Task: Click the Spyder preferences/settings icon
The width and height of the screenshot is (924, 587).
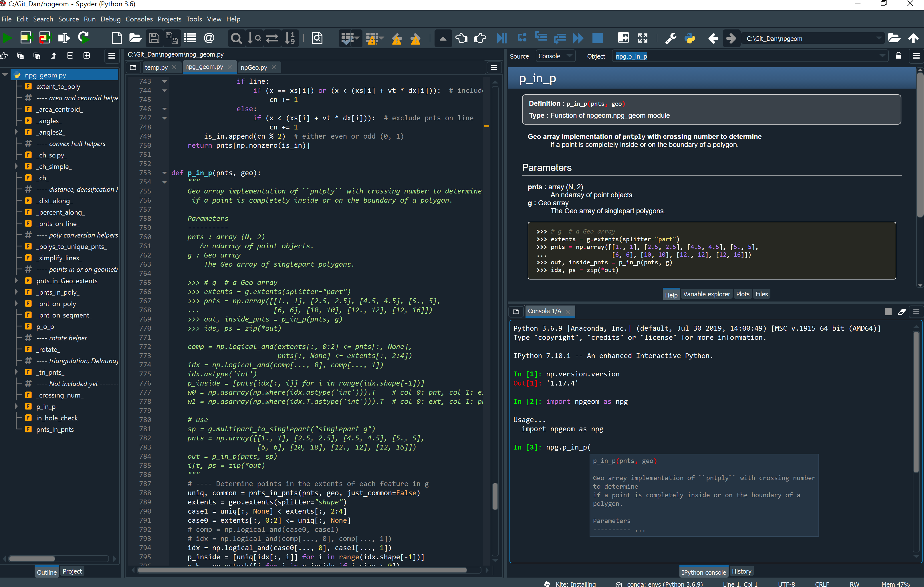Action: coord(671,38)
